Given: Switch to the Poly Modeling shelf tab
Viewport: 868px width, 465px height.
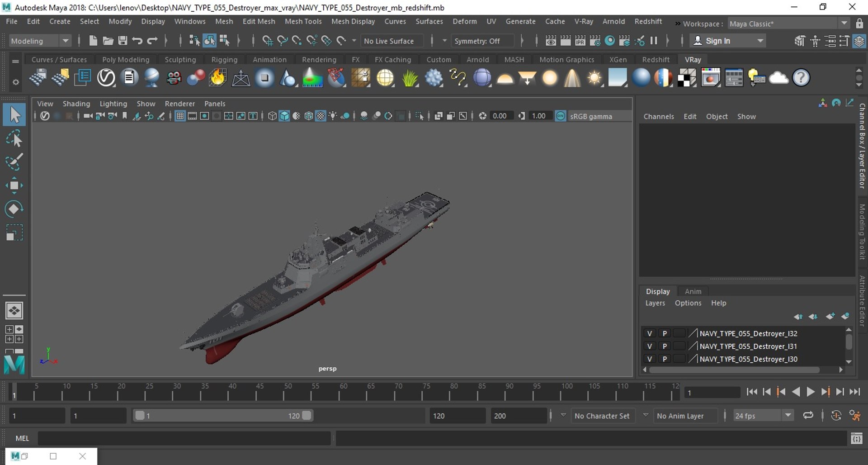Looking at the screenshot, I should tap(126, 59).
